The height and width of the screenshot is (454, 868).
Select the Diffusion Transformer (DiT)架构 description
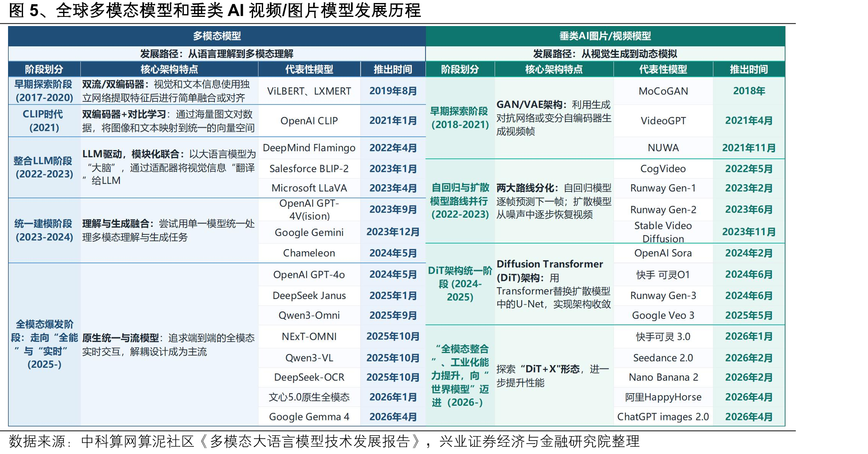tap(554, 284)
